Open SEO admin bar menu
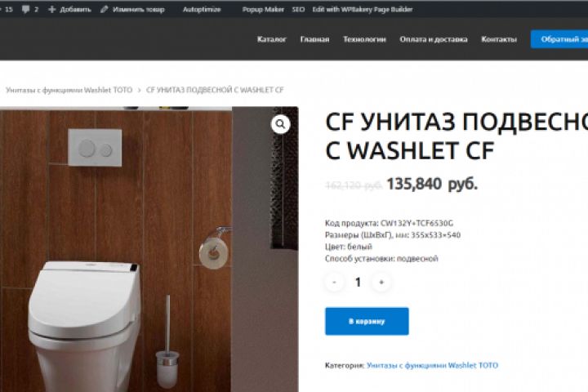 299,9
